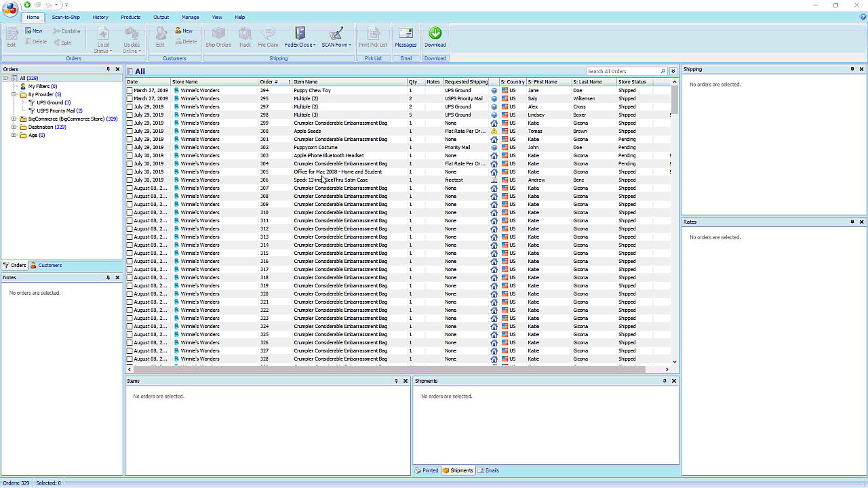Screen dimensions: 868x488
Task: Open the History ribbon tab
Action: point(100,17)
